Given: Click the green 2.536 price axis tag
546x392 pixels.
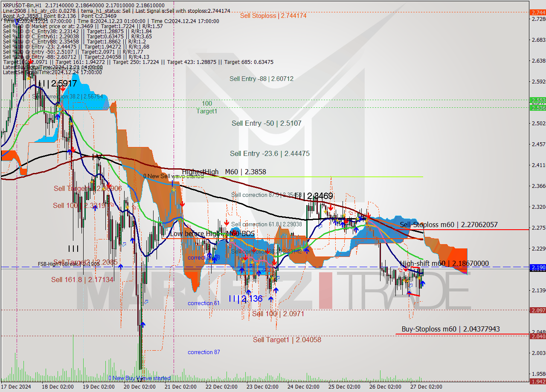Looking at the screenshot, I should point(537,108).
